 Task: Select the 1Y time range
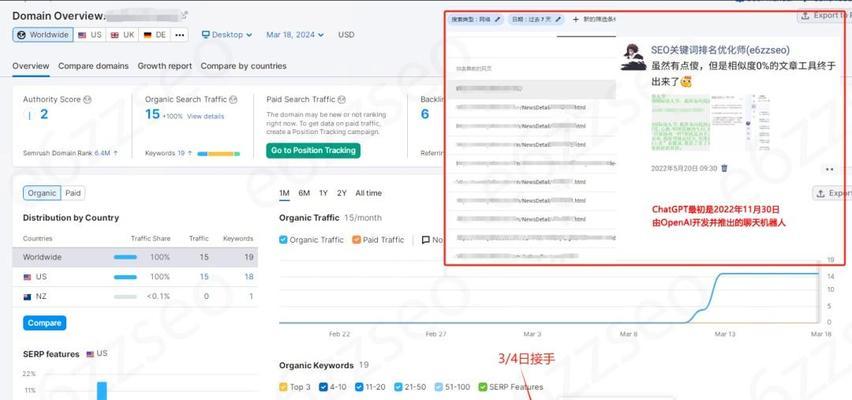(x=323, y=193)
